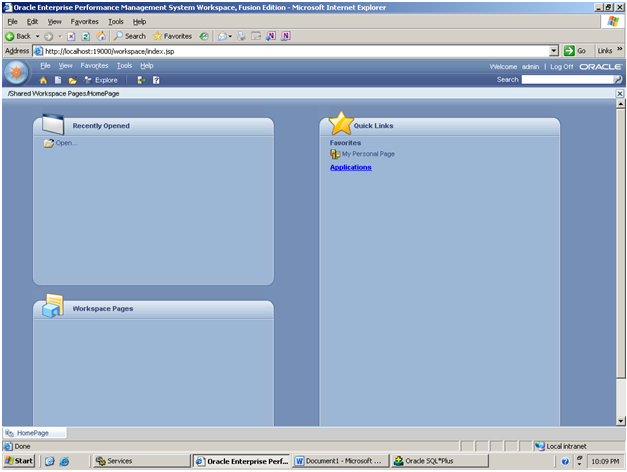
Task: Click the IE Edit page icon
Action: click(256, 36)
